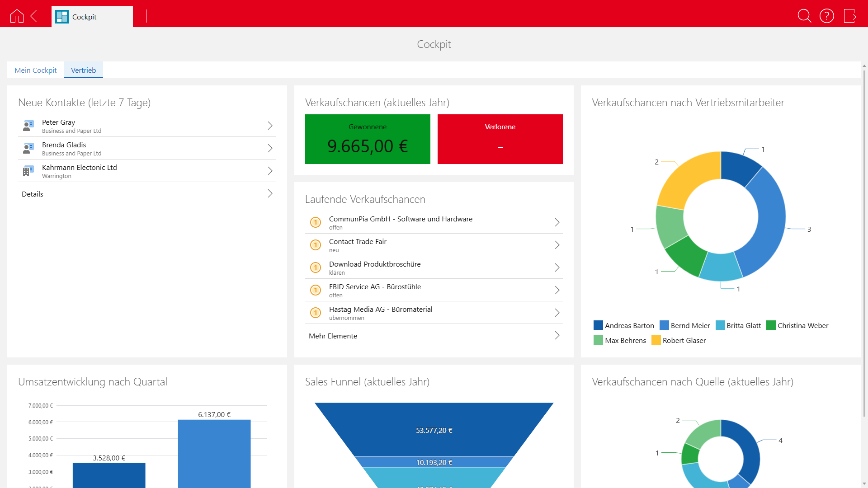Toggle Robert Glaser legend swatch
This screenshot has height=488, width=868.
(656, 340)
